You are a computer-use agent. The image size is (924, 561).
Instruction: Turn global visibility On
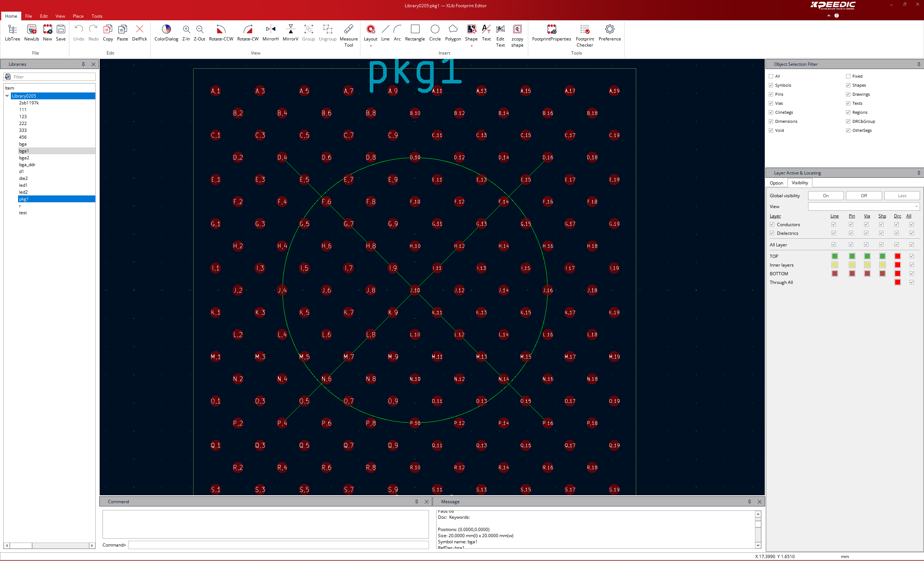[x=826, y=195]
